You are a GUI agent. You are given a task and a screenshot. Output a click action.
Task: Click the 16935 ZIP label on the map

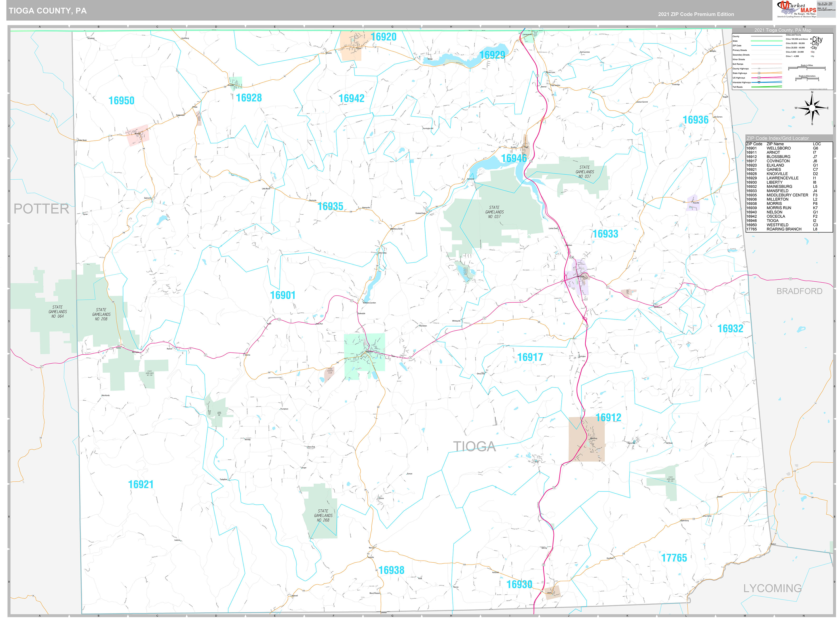click(330, 207)
